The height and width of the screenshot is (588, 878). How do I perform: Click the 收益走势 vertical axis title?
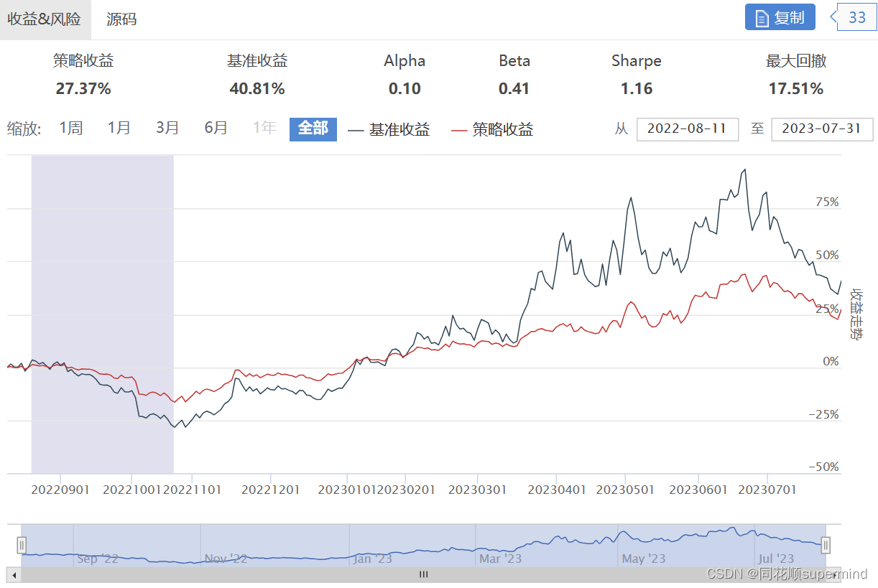(x=856, y=314)
